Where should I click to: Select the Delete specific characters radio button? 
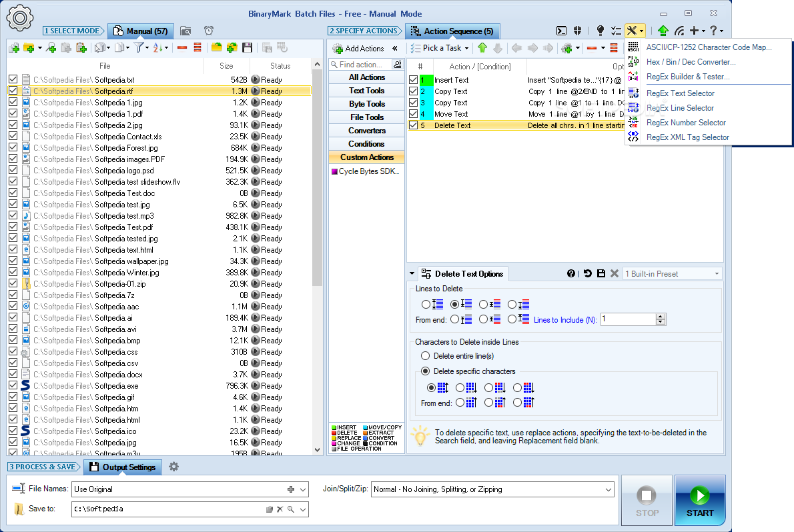tap(426, 371)
